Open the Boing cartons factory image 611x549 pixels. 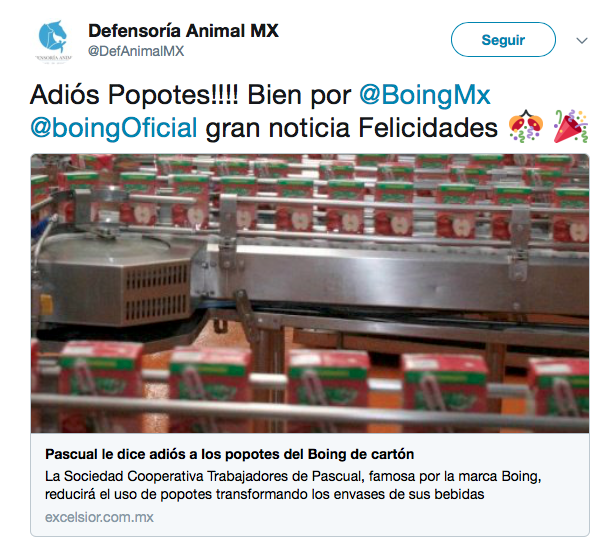310,293
